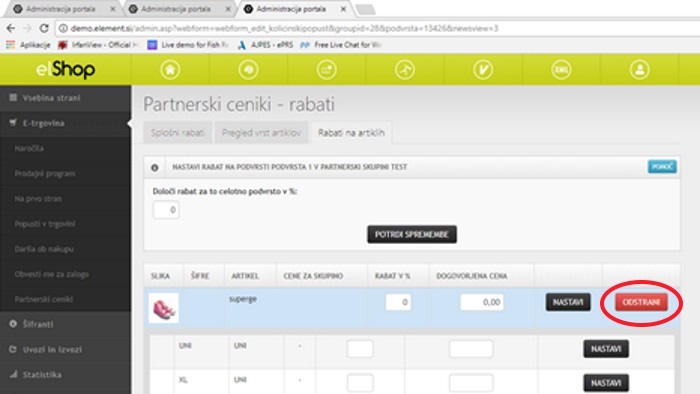Screen dimensions: 700x394
Task: Click the site info icon in address bar
Action: (x=63, y=28)
